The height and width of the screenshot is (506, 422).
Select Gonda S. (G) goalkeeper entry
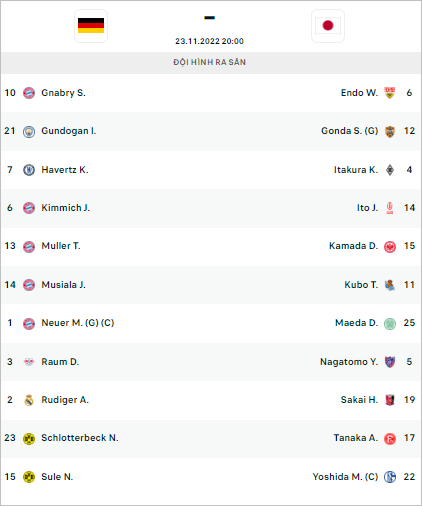point(350,131)
